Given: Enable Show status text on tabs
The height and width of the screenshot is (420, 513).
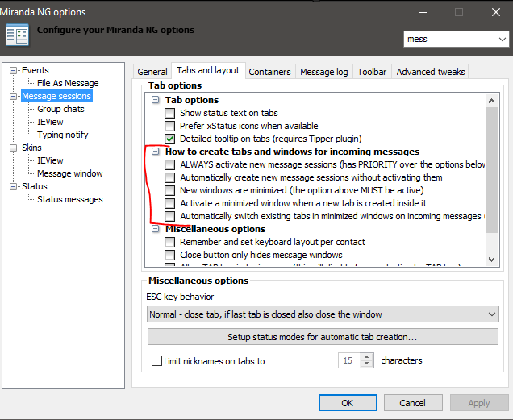Looking at the screenshot, I should 169,113.
